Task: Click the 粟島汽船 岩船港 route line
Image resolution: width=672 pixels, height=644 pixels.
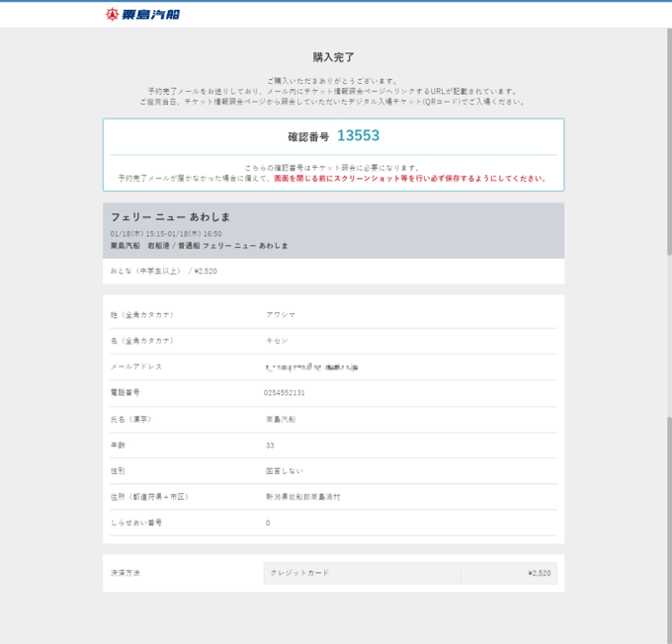Action: point(199,246)
